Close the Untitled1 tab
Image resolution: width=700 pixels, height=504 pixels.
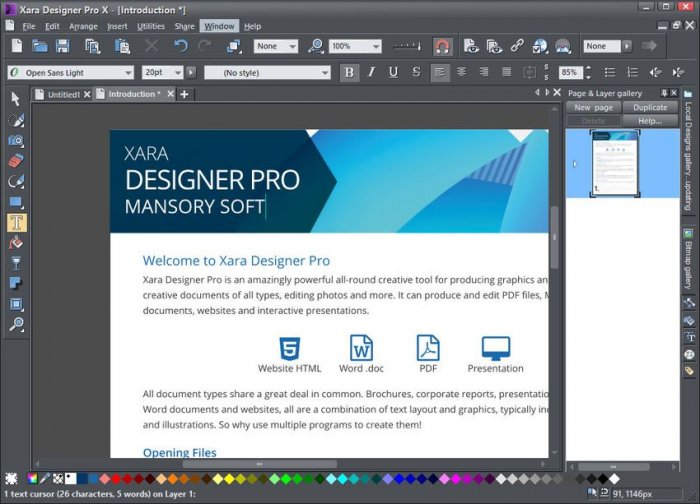87,94
